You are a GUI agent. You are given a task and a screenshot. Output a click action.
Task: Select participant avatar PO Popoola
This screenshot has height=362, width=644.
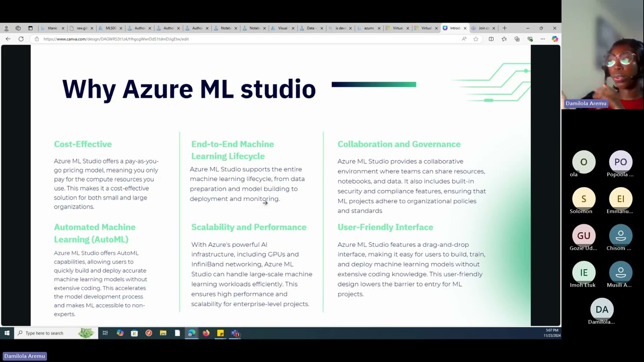coord(620,162)
